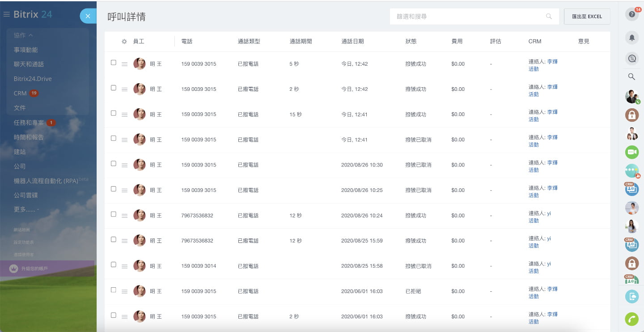Click the search magnifier in filter box

tap(549, 17)
